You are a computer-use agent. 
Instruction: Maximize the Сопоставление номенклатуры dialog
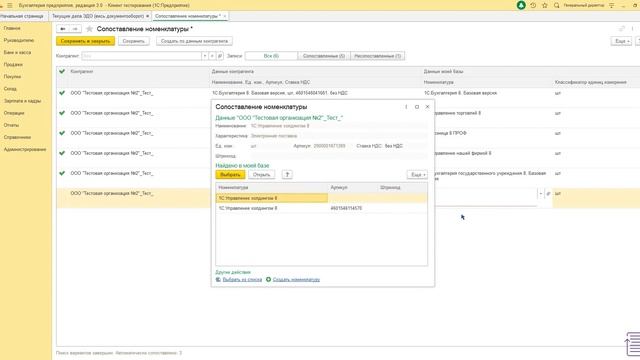tap(417, 107)
